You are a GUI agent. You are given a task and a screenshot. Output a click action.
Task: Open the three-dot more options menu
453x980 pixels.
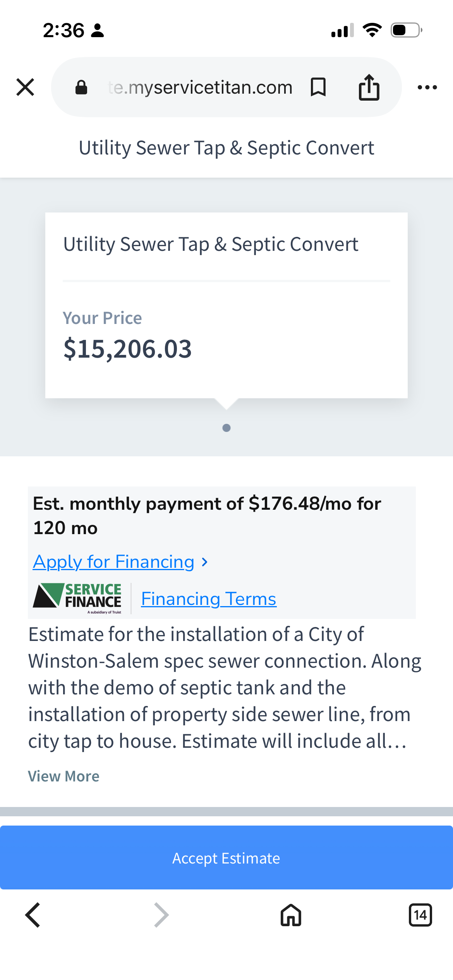pos(427,87)
